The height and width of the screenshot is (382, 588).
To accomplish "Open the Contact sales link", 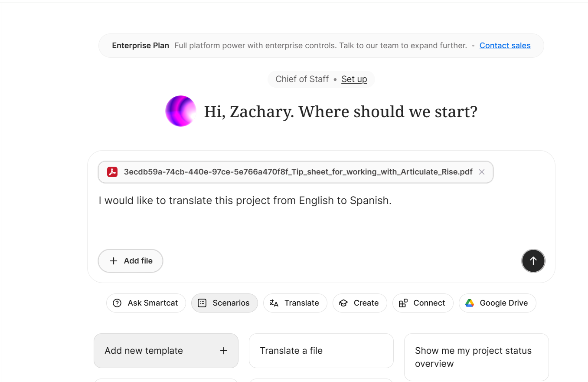I will tap(505, 46).
